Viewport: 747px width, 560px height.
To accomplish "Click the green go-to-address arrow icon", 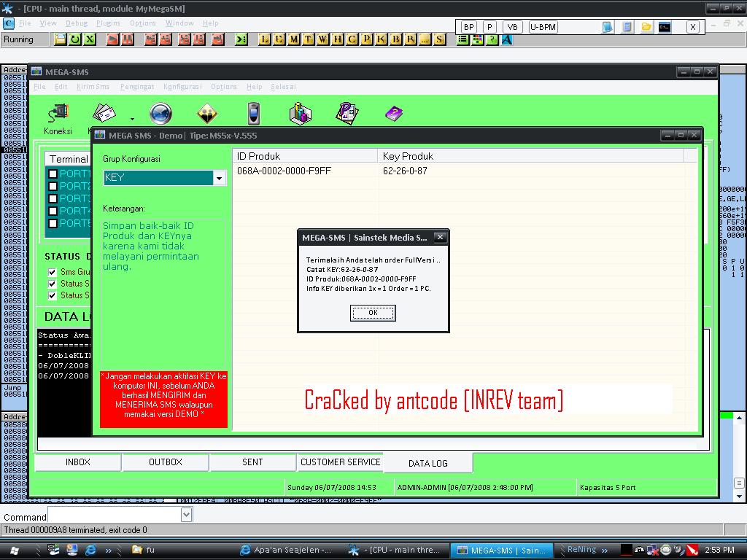I will [x=241, y=39].
